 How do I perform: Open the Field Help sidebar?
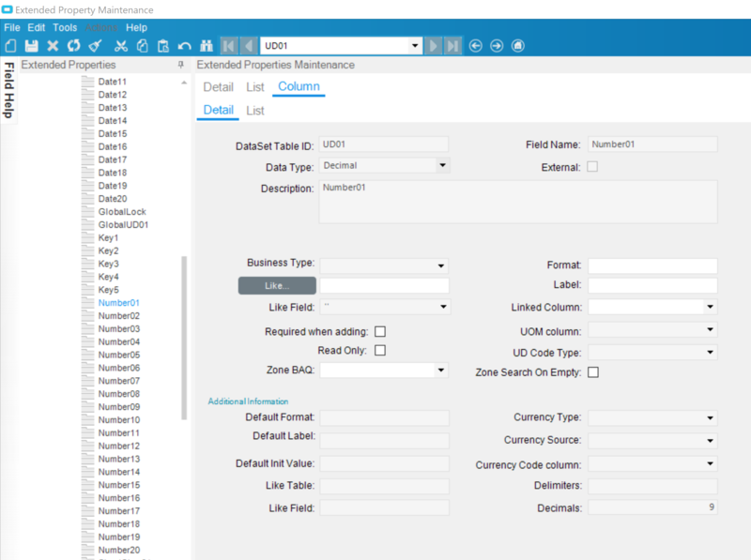tap(8, 94)
